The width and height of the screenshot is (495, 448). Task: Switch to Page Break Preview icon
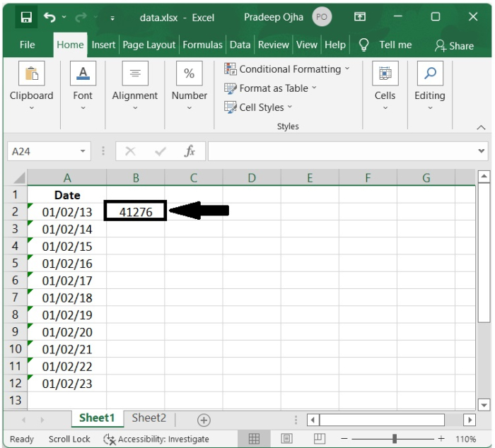point(319,439)
